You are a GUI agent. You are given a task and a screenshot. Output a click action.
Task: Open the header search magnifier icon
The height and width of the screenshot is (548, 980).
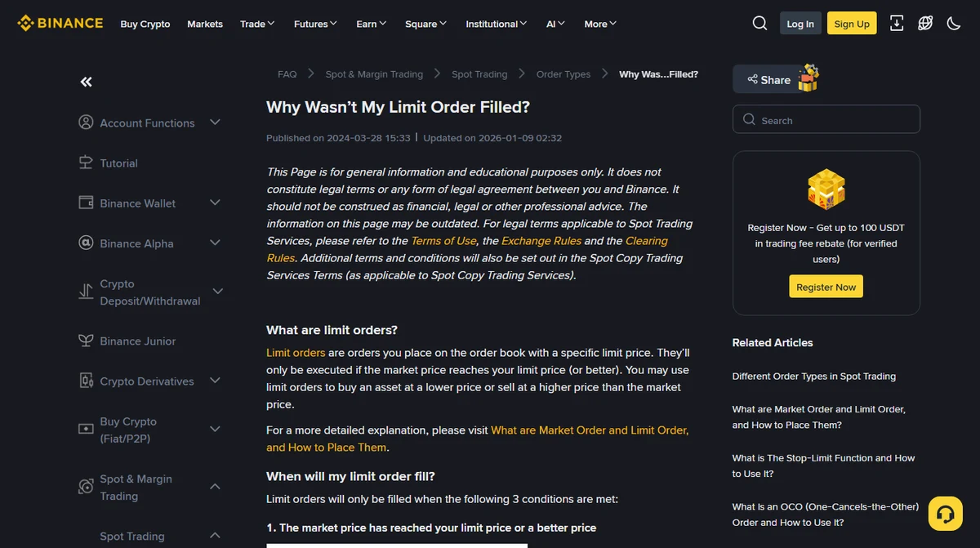coord(759,23)
